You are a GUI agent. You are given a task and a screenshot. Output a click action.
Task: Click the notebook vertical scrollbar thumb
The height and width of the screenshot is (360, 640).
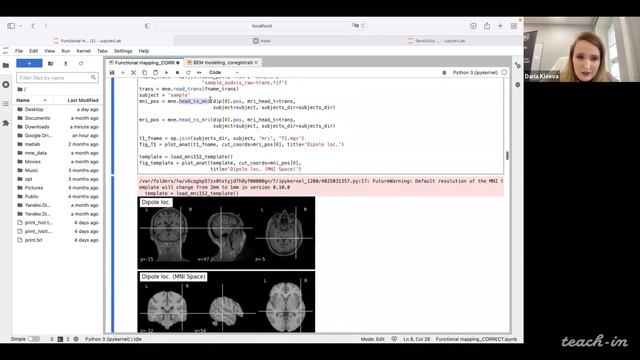pyautogui.click(x=507, y=156)
